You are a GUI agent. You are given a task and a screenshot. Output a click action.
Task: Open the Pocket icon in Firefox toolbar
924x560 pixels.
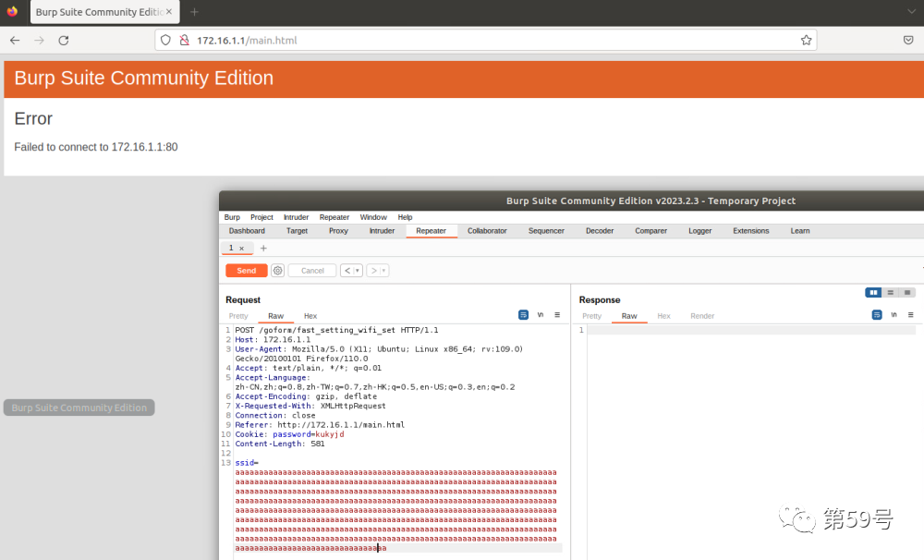(x=908, y=40)
